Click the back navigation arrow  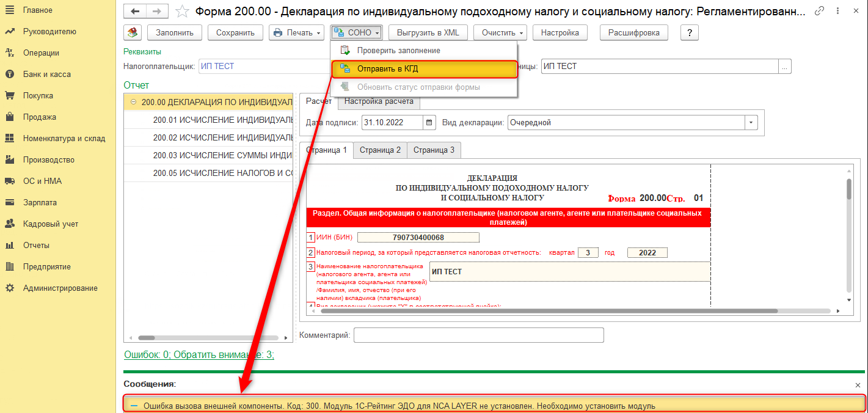click(135, 11)
